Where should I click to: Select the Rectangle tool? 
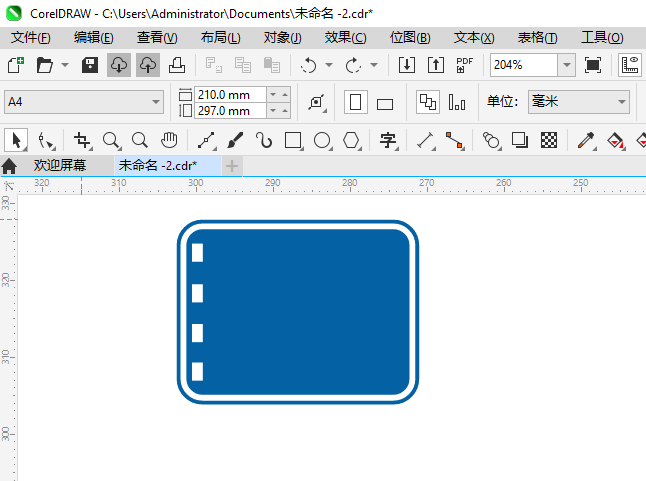click(x=293, y=140)
